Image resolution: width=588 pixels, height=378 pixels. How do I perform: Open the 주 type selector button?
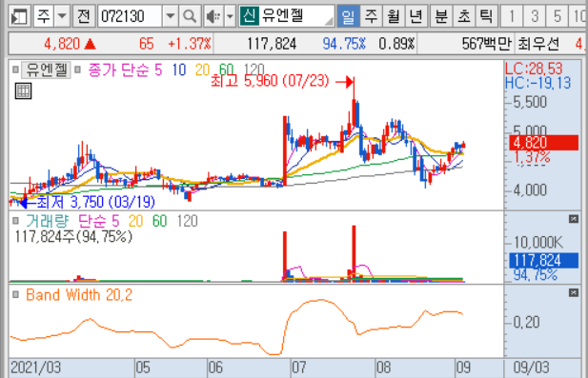click(x=43, y=16)
